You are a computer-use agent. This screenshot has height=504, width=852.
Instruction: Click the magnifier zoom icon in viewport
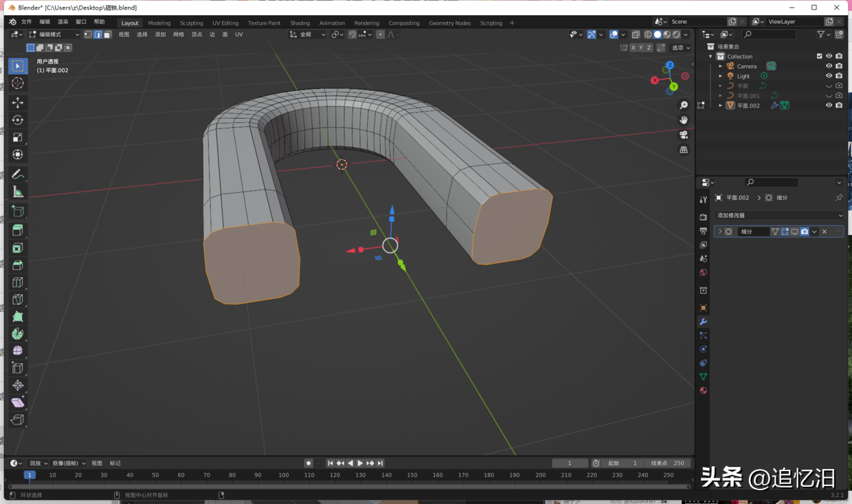pyautogui.click(x=684, y=104)
